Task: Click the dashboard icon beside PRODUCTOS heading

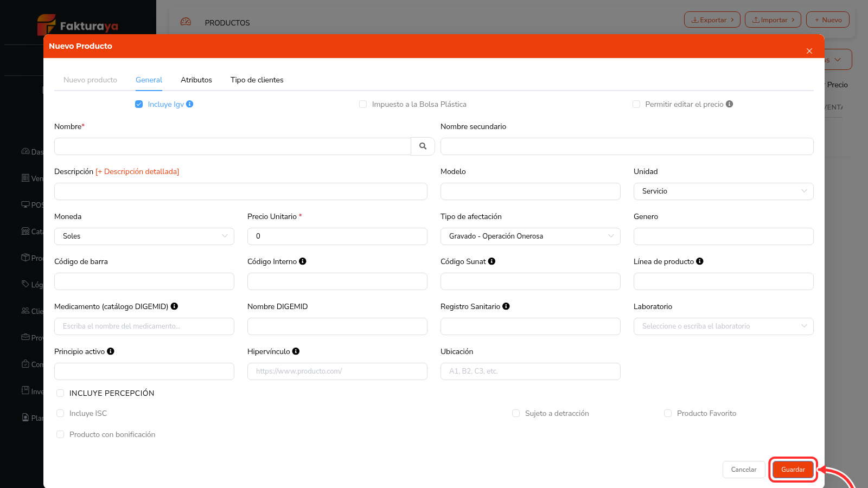Action: [186, 22]
